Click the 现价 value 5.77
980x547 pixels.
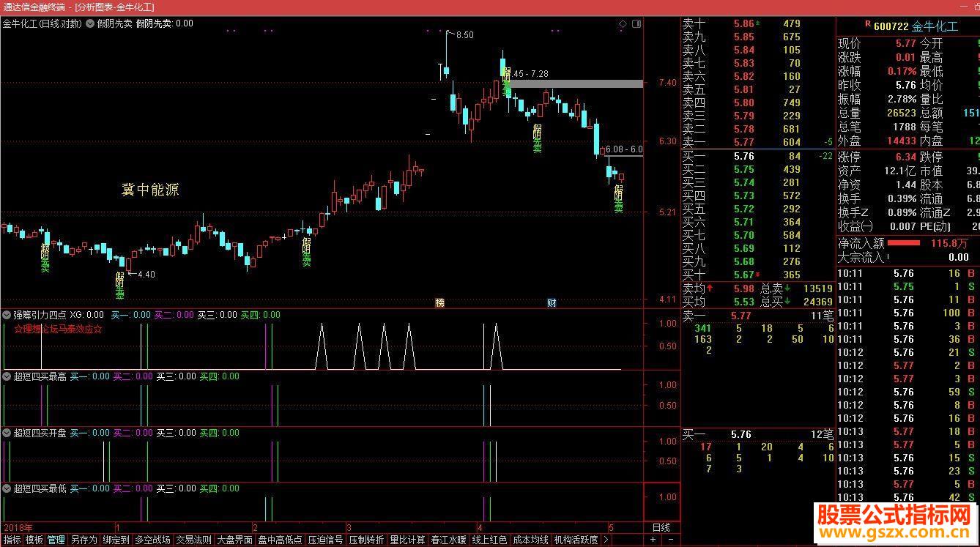click(905, 44)
